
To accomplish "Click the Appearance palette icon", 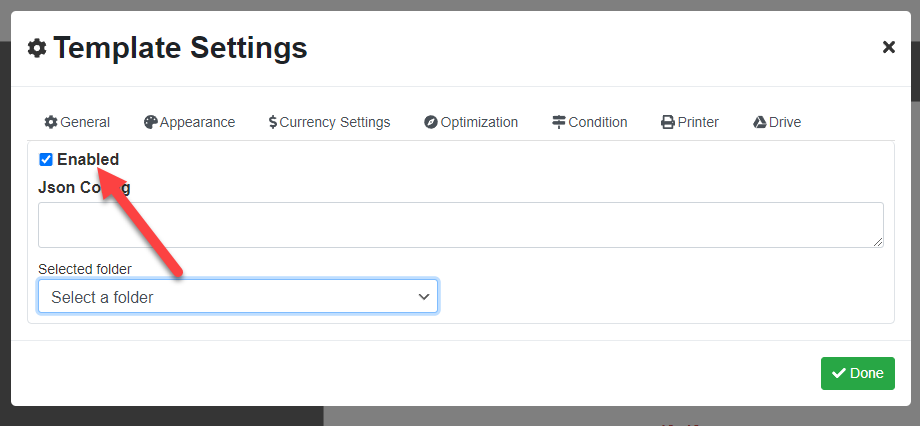I will [151, 122].
